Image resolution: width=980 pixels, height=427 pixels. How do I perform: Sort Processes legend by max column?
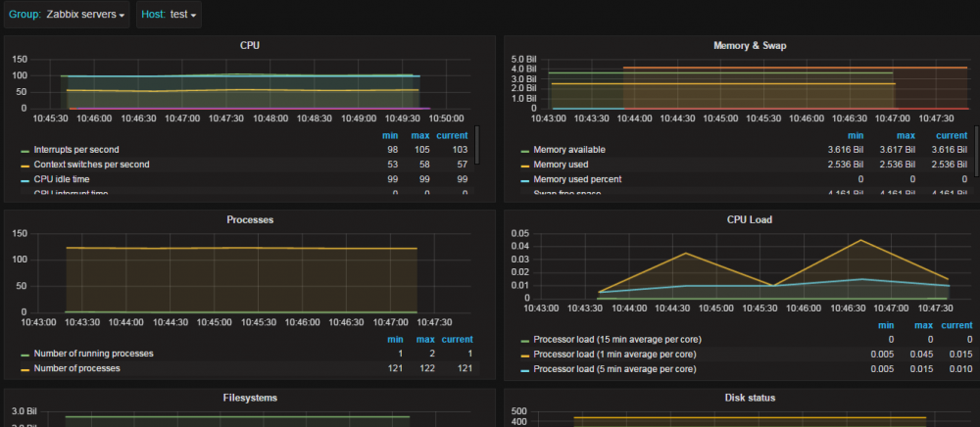click(423, 340)
